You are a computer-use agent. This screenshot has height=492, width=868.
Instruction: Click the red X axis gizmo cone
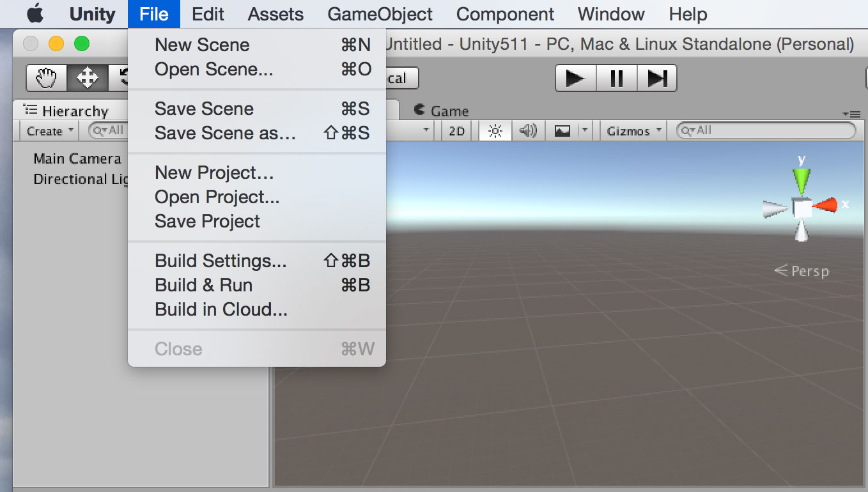pos(825,205)
